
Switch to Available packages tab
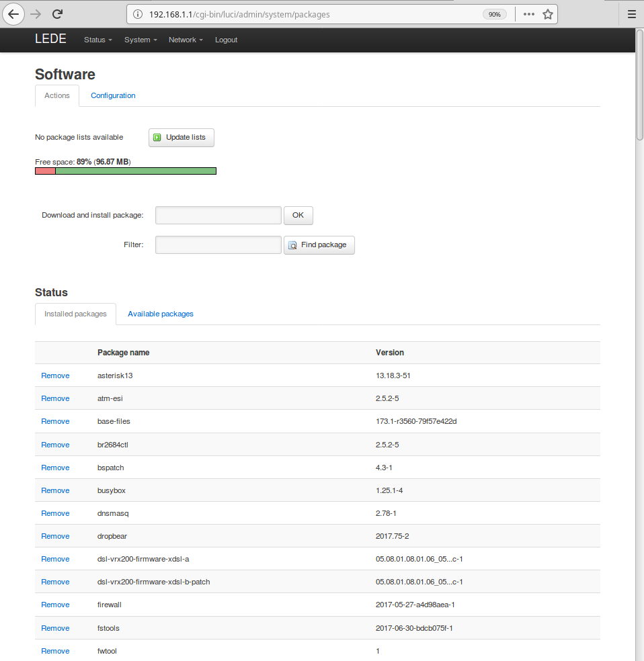point(160,314)
